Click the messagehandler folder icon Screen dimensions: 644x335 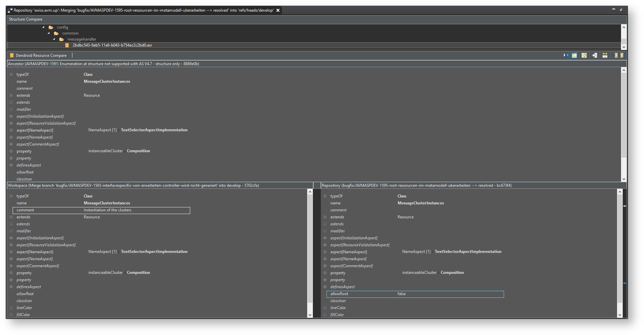click(62, 39)
